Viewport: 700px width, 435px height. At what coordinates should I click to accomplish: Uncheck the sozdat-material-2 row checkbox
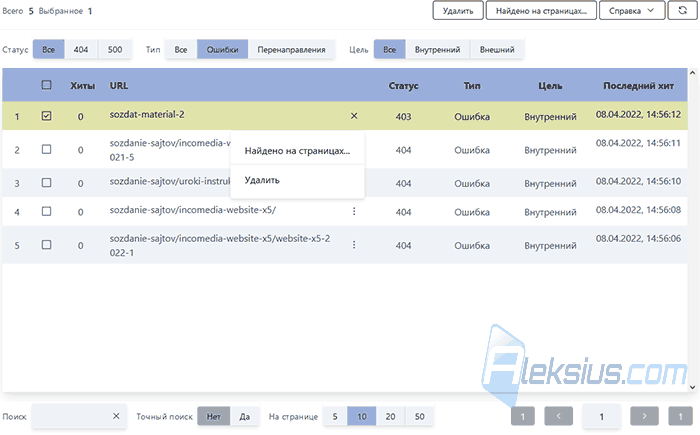point(46,116)
